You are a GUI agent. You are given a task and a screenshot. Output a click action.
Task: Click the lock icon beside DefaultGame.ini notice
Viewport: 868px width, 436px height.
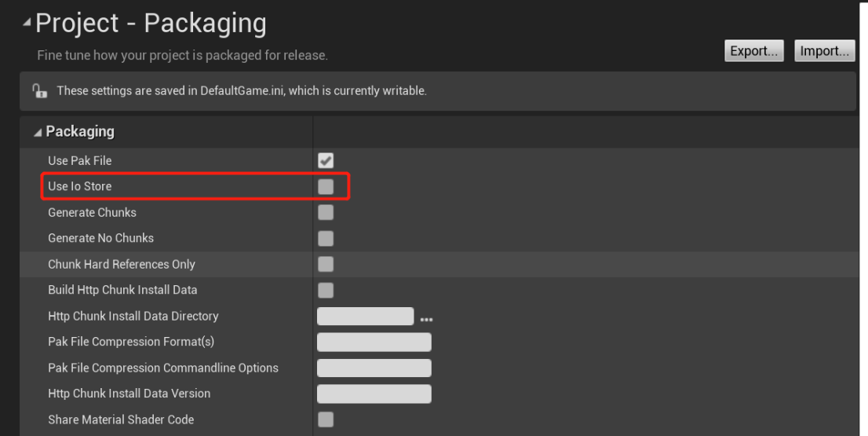tap(42, 91)
